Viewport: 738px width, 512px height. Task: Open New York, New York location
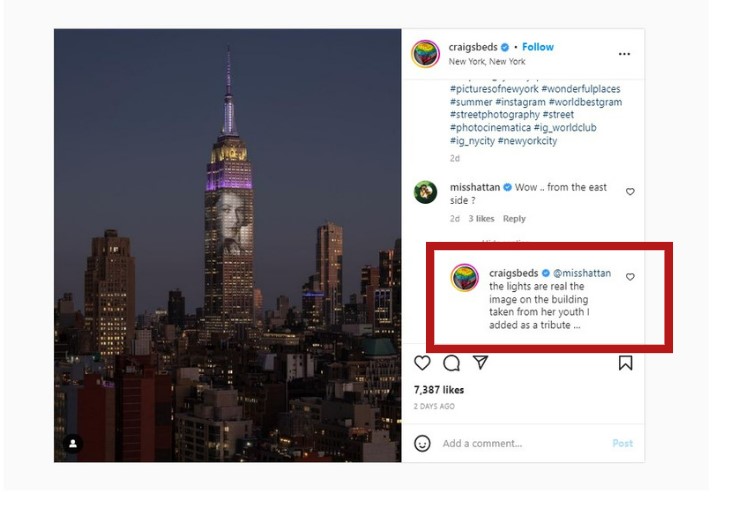tap(487, 62)
